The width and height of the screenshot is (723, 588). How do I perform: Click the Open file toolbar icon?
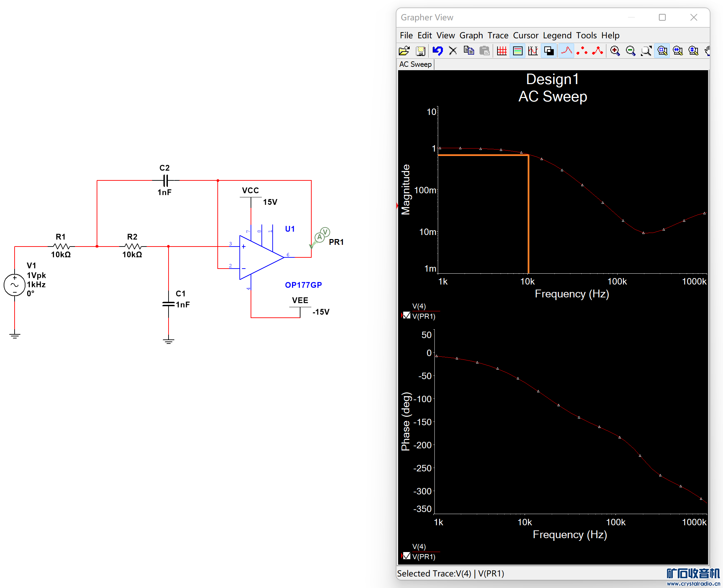point(404,51)
